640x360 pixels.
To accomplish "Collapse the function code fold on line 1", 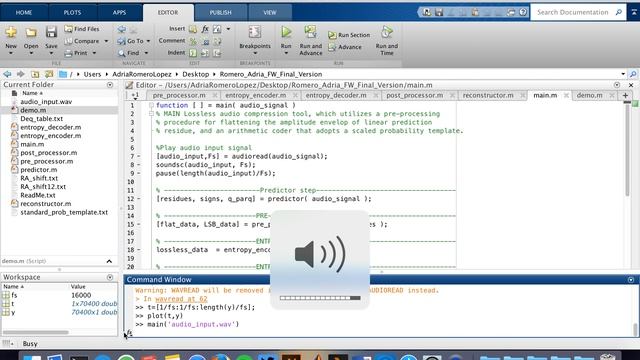I will 151,105.
